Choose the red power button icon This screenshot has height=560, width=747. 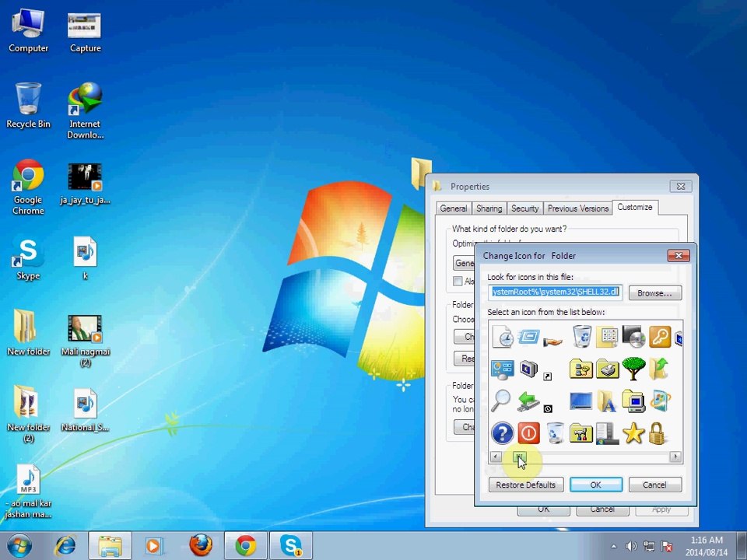pyautogui.click(x=529, y=433)
